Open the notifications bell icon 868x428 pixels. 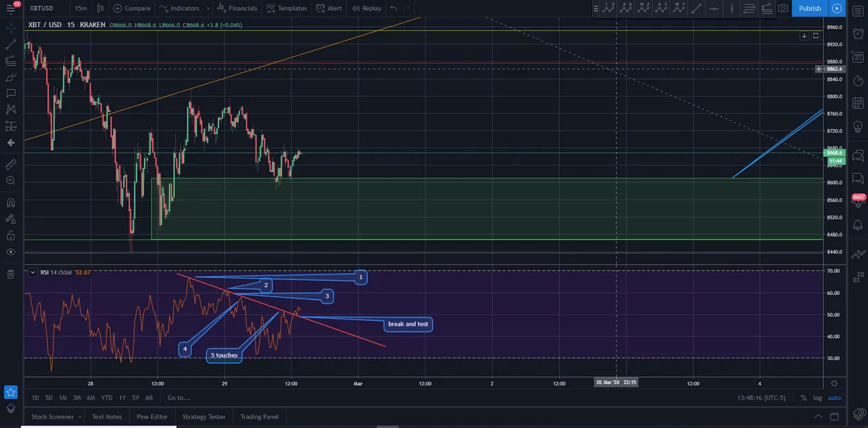click(858, 225)
